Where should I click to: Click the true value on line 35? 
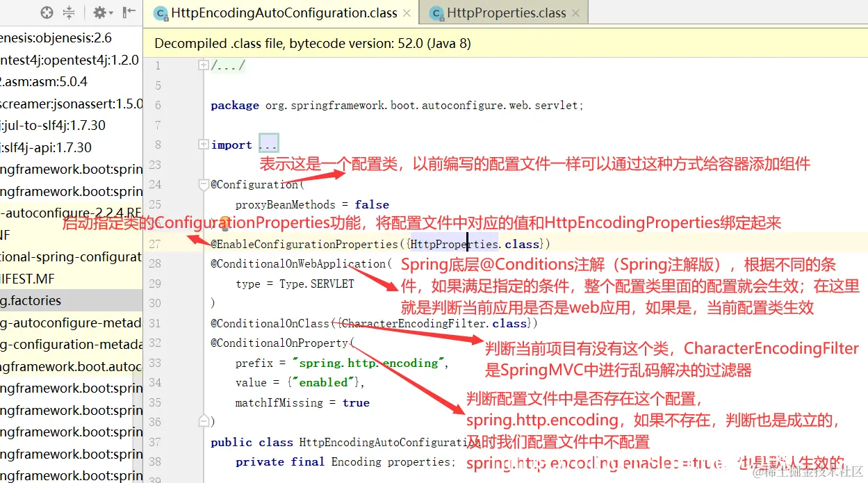(356, 402)
